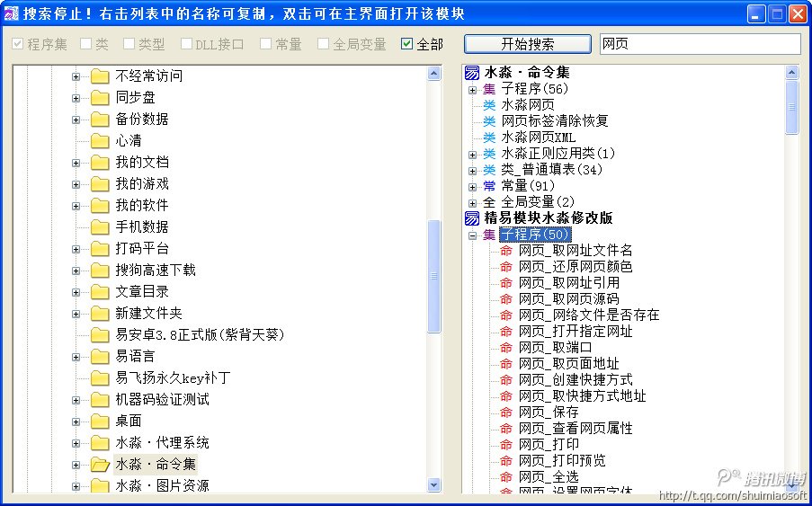Select the 易飞扬永久key补丁 folder
The height and width of the screenshot is (506, 812).
(173, 378)
